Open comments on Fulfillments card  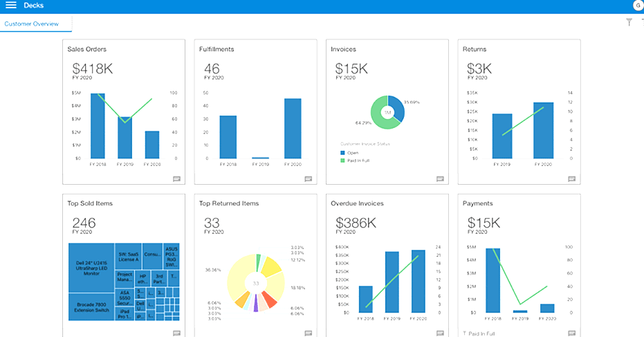click(309, 179)
